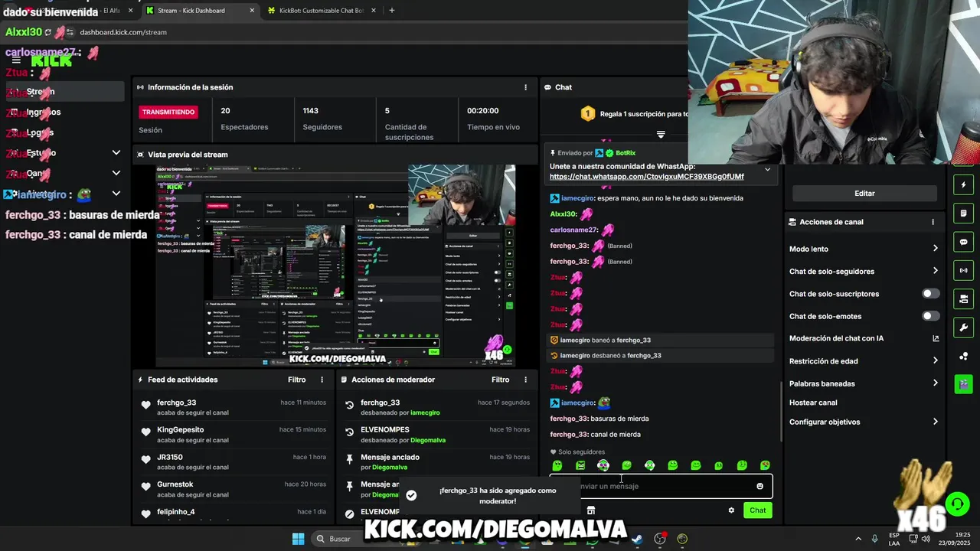Open the Steam icon in taskbar
The height and width of the screenshot is (551, 980).
tap(636, 539)
